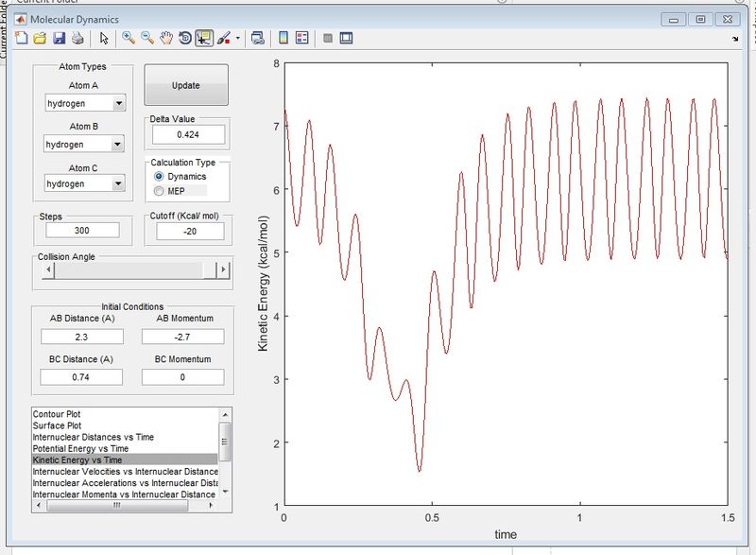Image resolution: width=756 pixels, height=555 pixels.
Task: Click plot list scroll down arrow
Action: [x=225, y=493]
